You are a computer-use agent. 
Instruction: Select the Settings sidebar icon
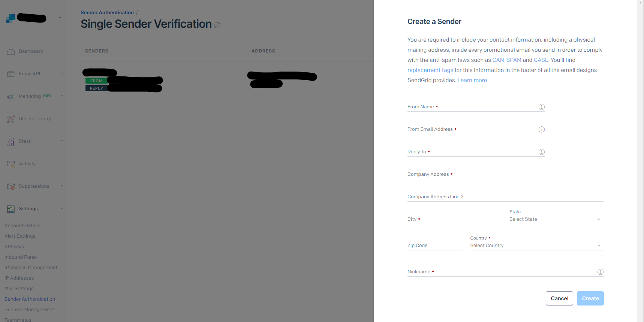coord(11,209)
